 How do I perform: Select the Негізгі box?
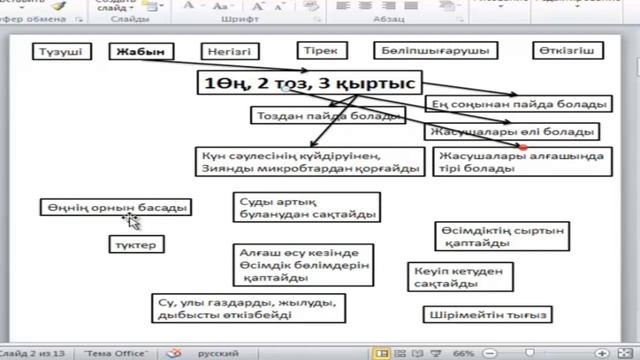(230, 51)
